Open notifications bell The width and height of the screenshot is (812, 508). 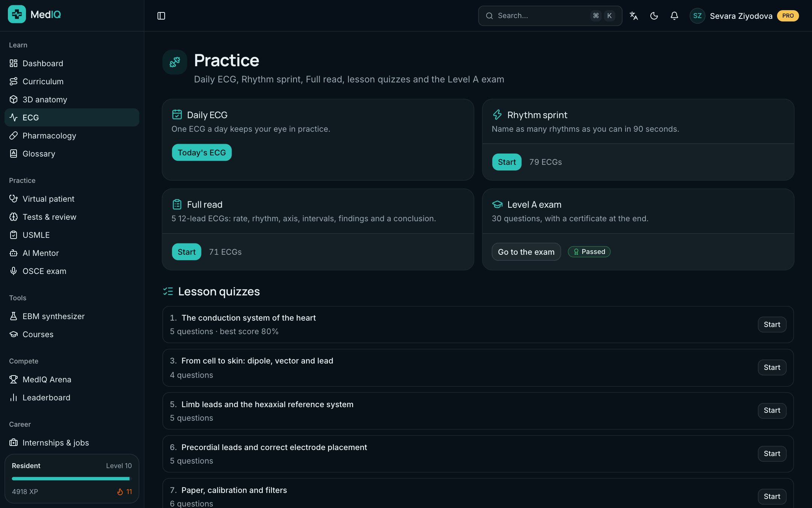pyautogui.click(x=674, y=16)
